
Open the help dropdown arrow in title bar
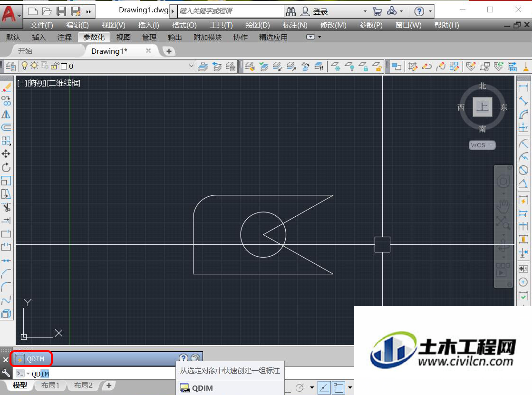point(430,11)
